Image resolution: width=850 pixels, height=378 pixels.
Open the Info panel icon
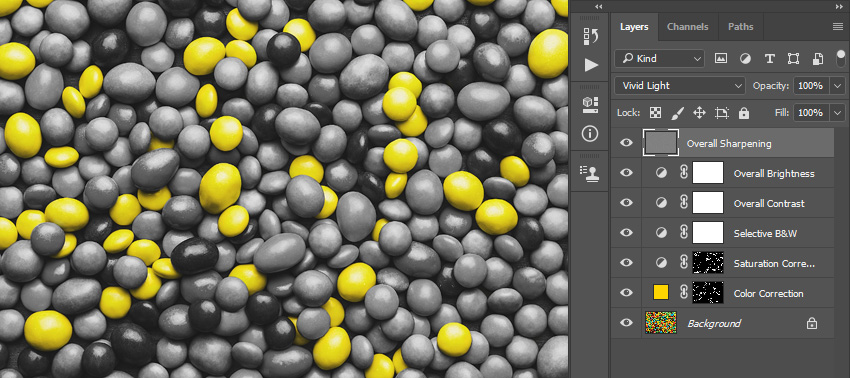[x=590, y=133]
